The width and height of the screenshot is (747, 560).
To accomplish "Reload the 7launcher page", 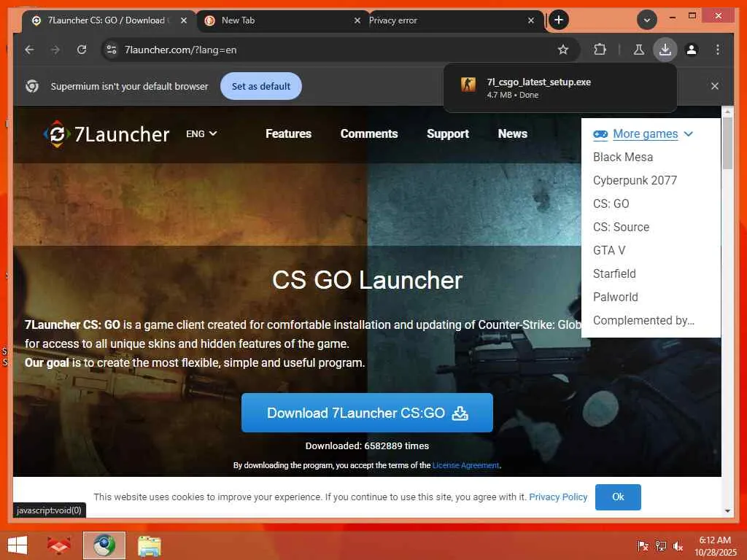I will [82, 50].
